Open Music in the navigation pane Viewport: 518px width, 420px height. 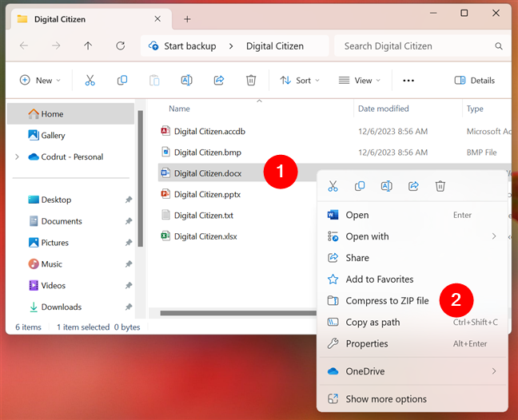coord(70,264)
